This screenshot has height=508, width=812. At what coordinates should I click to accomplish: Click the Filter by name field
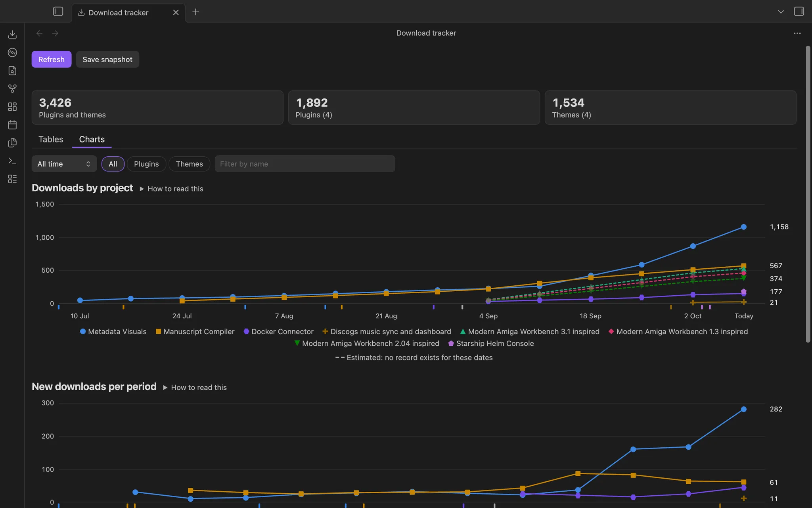click(x=305, y=164)
